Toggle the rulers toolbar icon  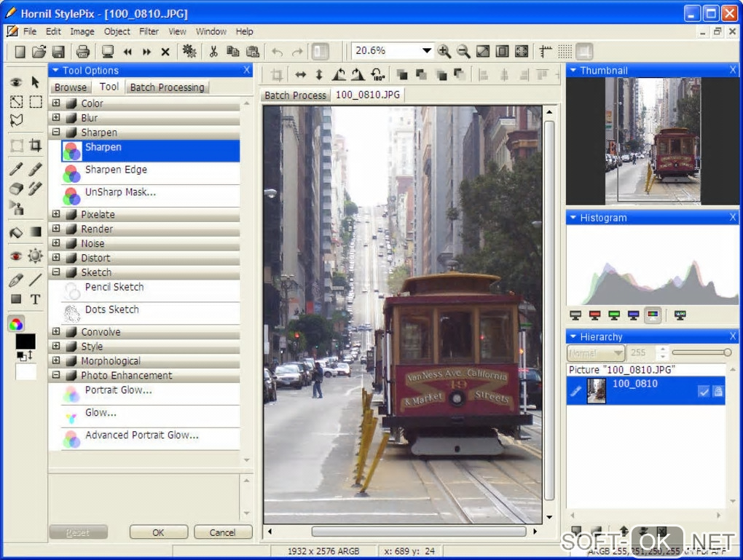tap(546, 51)
